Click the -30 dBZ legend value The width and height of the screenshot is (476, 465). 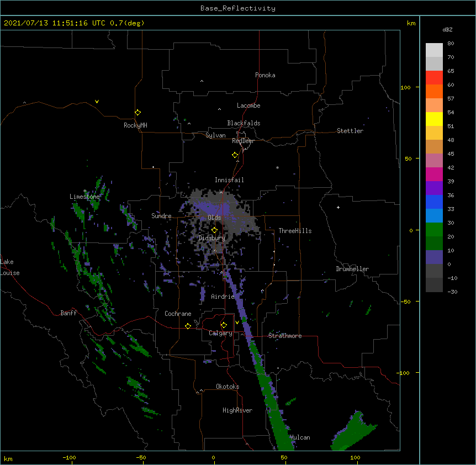coord(452,292)
